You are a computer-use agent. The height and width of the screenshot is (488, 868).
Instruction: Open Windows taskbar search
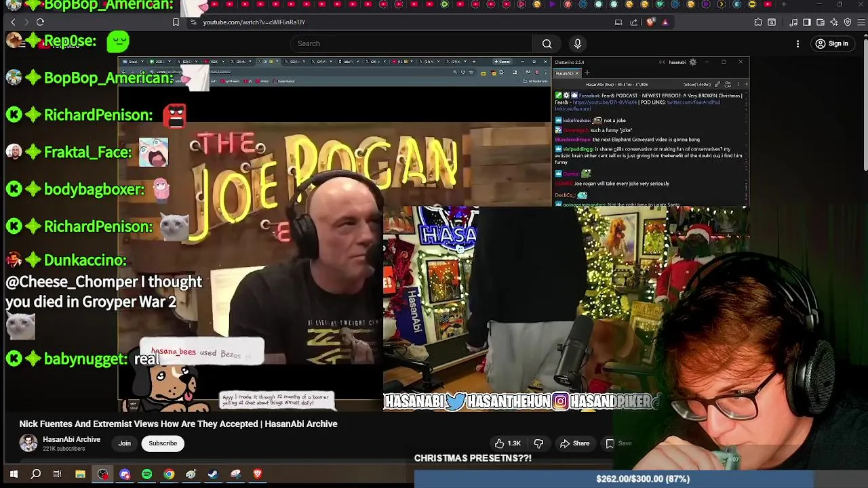[x=36, y=474]
